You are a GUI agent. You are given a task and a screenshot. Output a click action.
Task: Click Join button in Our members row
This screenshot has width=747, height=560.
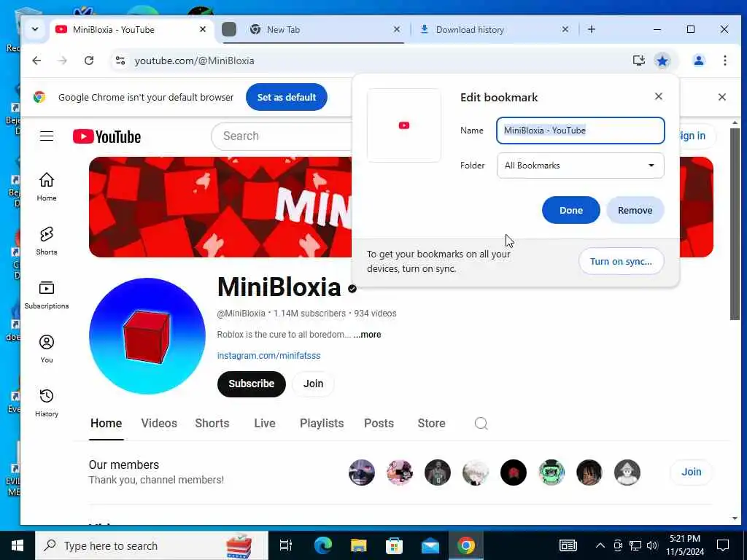(691, 472)
